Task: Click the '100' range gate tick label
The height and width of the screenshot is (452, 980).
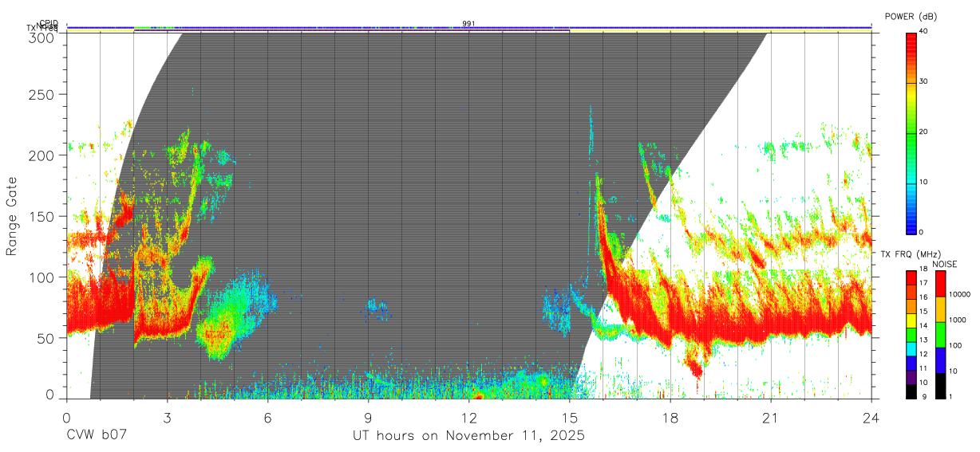Action: (43, 277)
